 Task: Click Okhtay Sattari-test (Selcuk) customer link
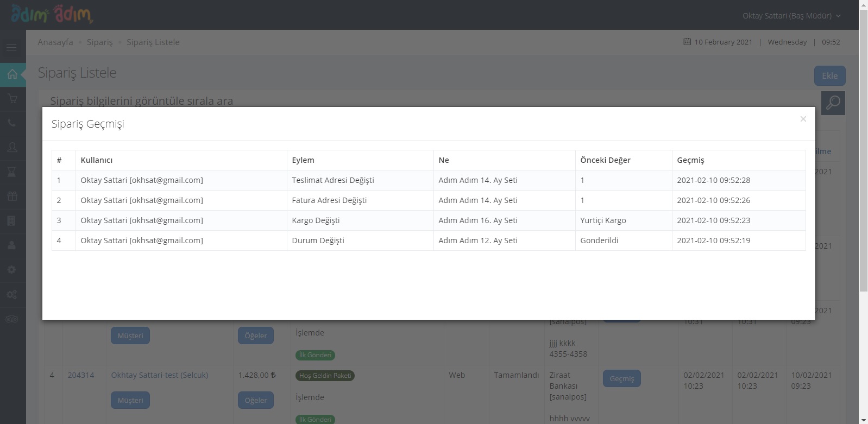pos(159,375)
